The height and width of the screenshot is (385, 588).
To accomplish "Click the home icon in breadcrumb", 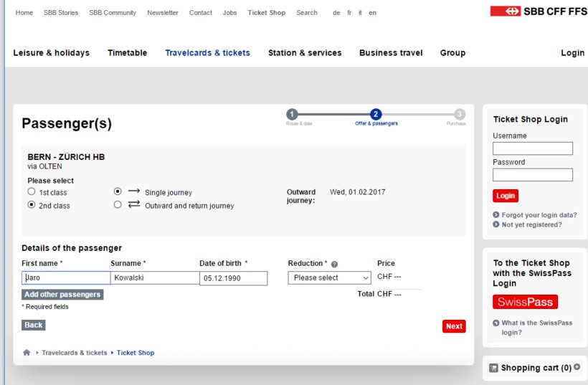I will pos(27,353).
